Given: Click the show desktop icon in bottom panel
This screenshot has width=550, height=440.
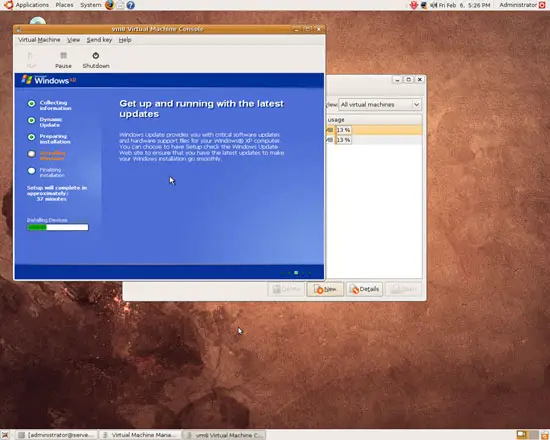Looking at the screenshot, I should click(5, 435).
